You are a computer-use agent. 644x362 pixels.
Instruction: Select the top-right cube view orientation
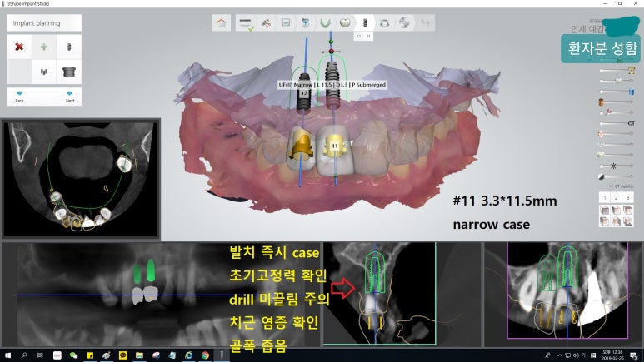click(x=627, y=211)
